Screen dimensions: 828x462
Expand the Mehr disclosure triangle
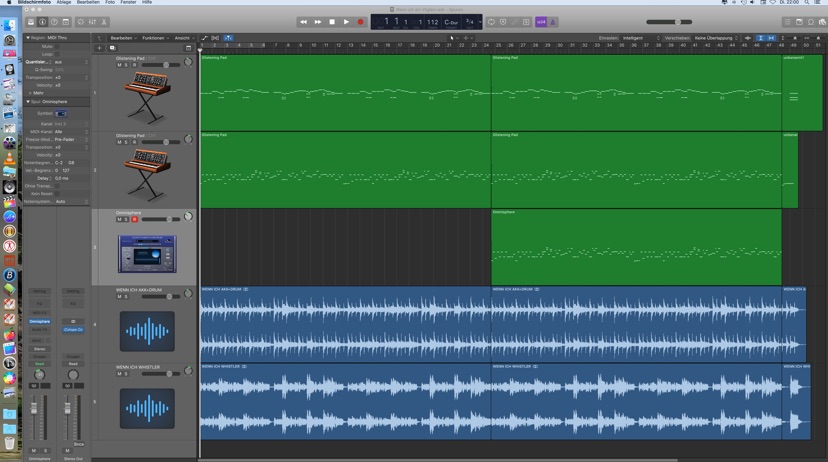[x=30, y=93]
